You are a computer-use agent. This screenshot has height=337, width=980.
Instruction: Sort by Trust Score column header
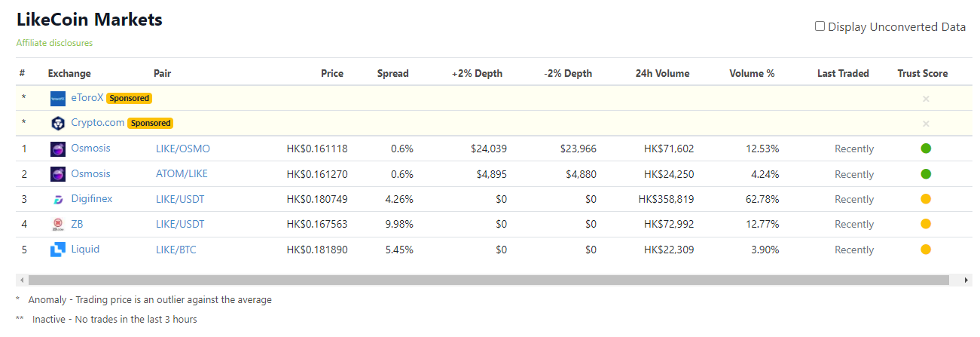(923, 73)
